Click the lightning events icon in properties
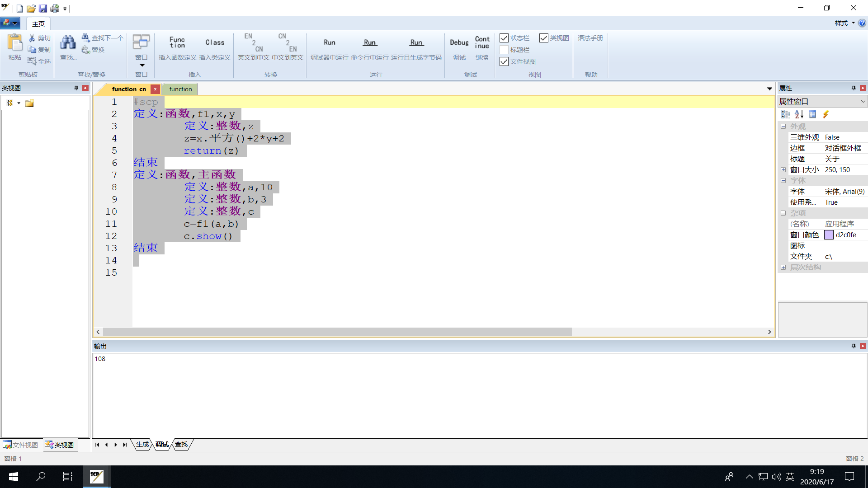This screenshot has height=488, width=868. [826, 114]
